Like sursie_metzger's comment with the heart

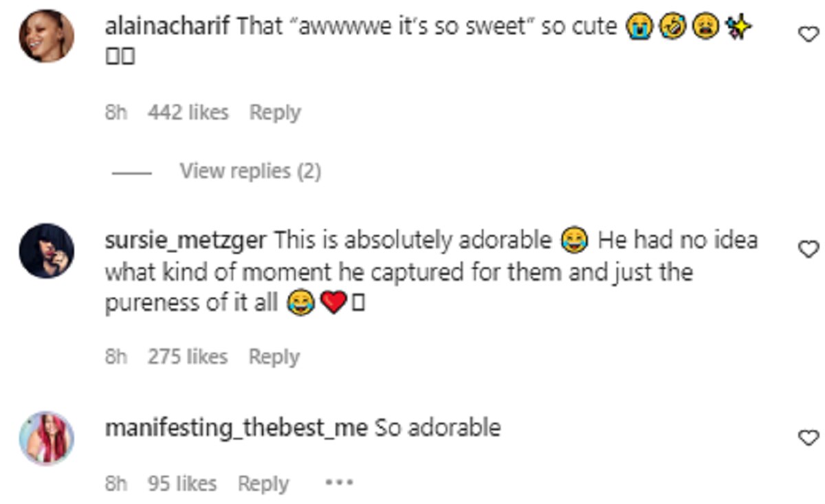click(811, 250)
